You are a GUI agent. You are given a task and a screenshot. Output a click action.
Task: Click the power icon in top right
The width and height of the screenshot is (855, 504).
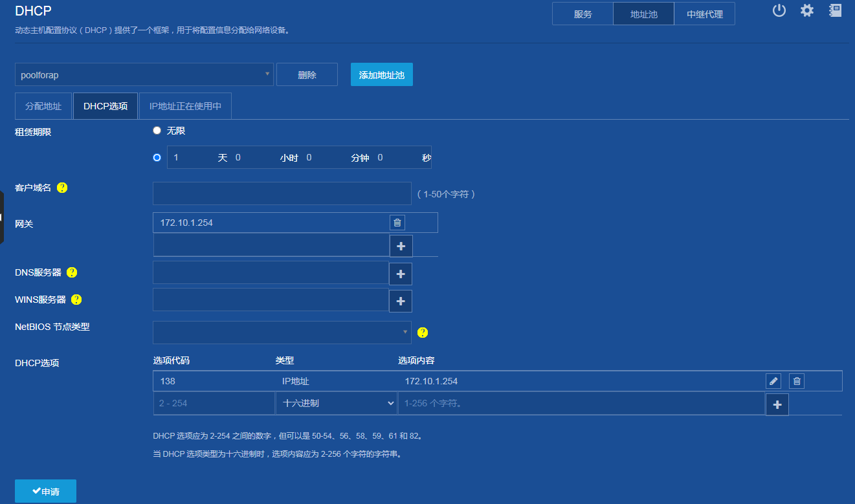(779, 10)
